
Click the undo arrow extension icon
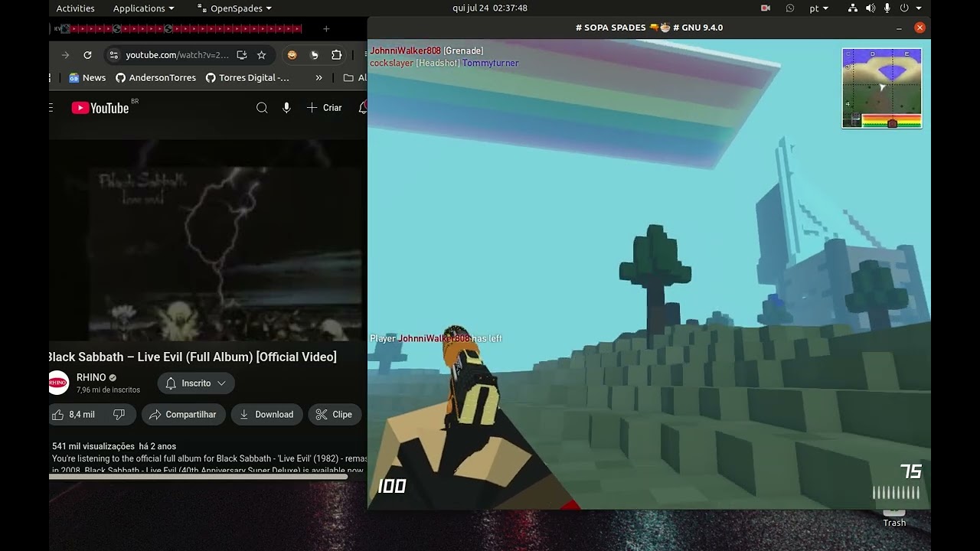click(x=314, y=55)
